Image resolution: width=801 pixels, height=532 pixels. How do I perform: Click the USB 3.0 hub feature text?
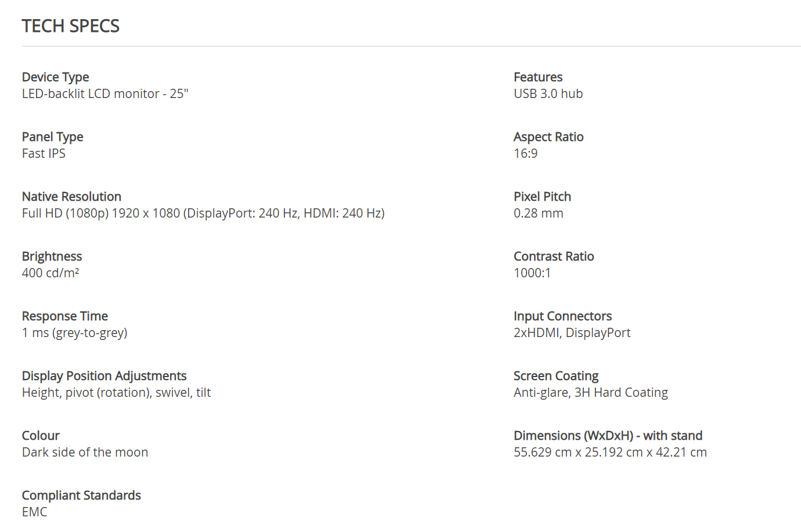click(x=548, y=94)
